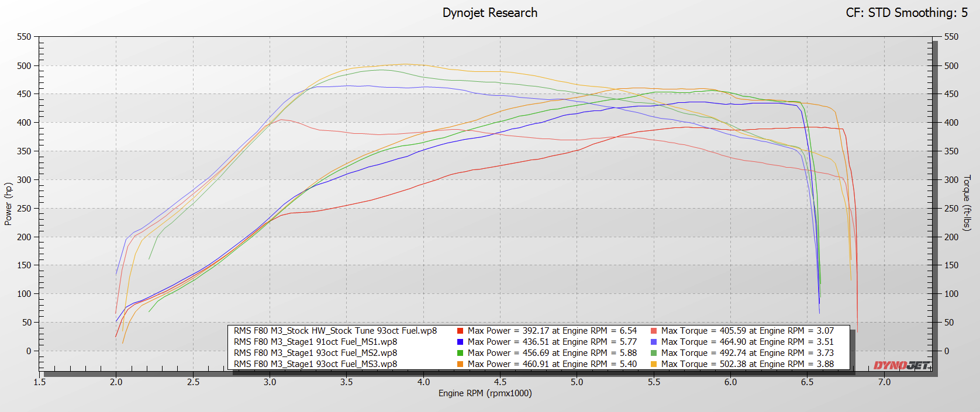
Task: Click the swatch beside Max Torque = 492.74
Action: click(x=654, y=353)
